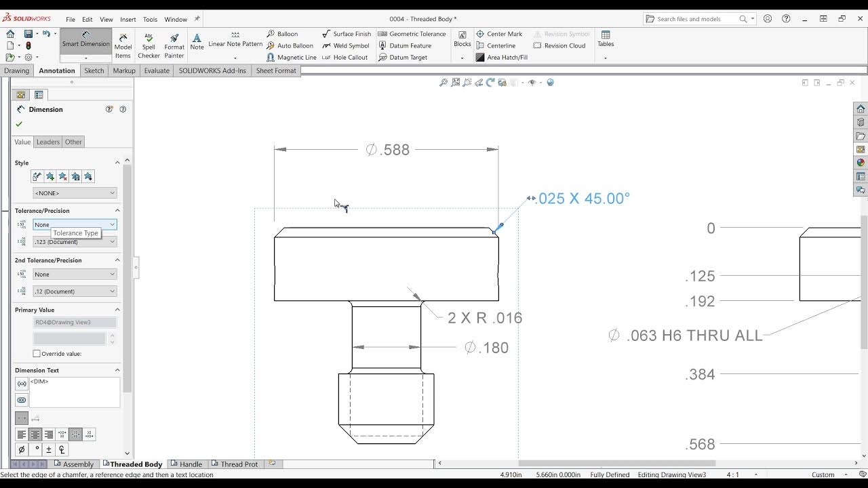The width and height of the screenshot is (868, 488).
Task: Insert a Note annotation
Action: click(x=197, y=42)
